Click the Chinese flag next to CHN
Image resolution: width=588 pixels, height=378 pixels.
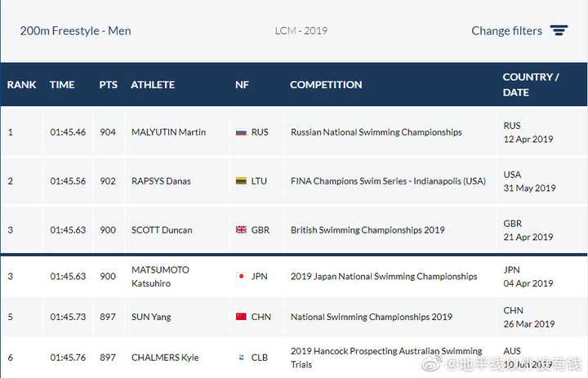click(x=241, y=317)
